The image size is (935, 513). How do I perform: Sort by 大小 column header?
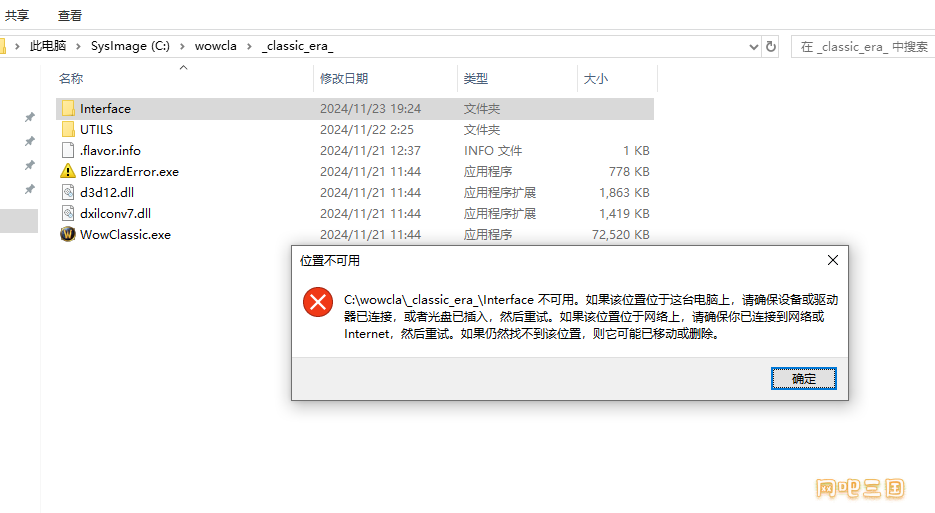596,78
